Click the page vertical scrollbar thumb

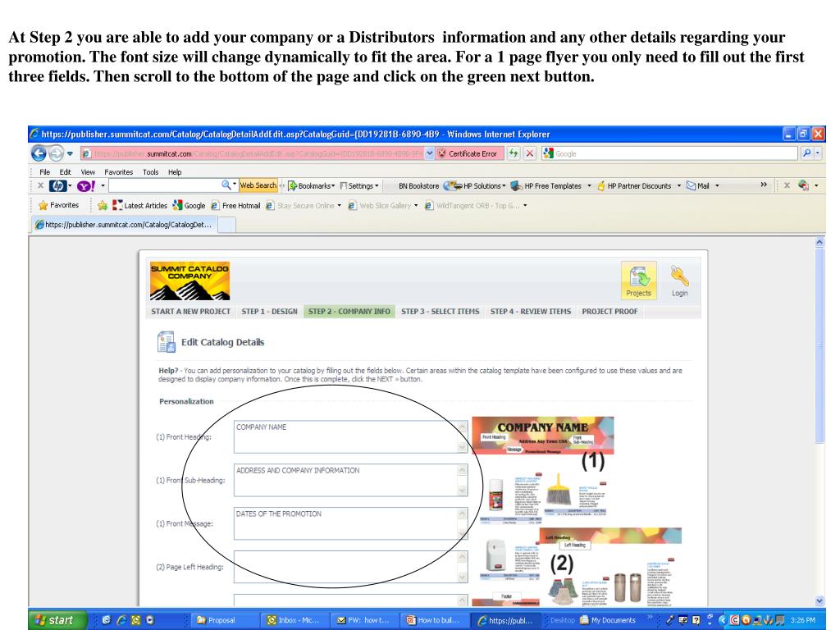(819, 345)
